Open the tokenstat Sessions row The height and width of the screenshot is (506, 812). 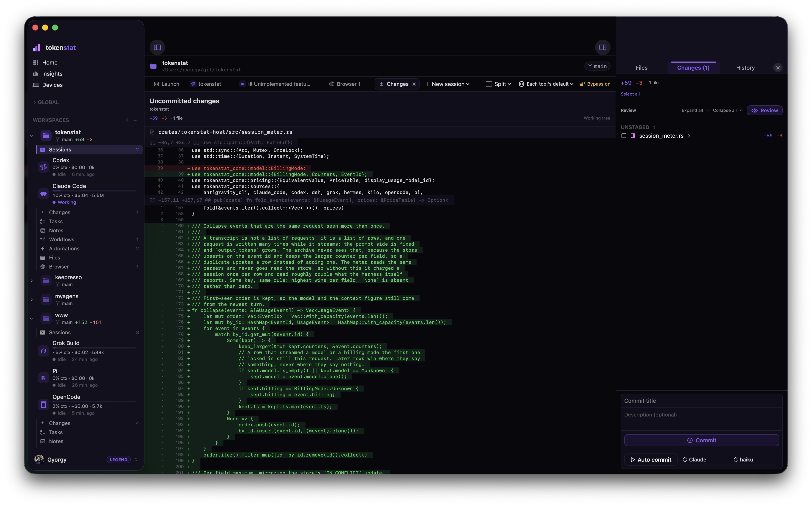coord(89,150)
